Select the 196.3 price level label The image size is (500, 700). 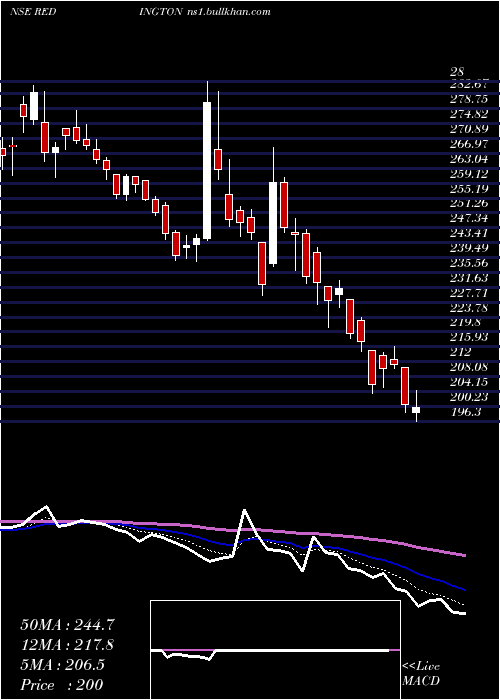tap(467, 412)
